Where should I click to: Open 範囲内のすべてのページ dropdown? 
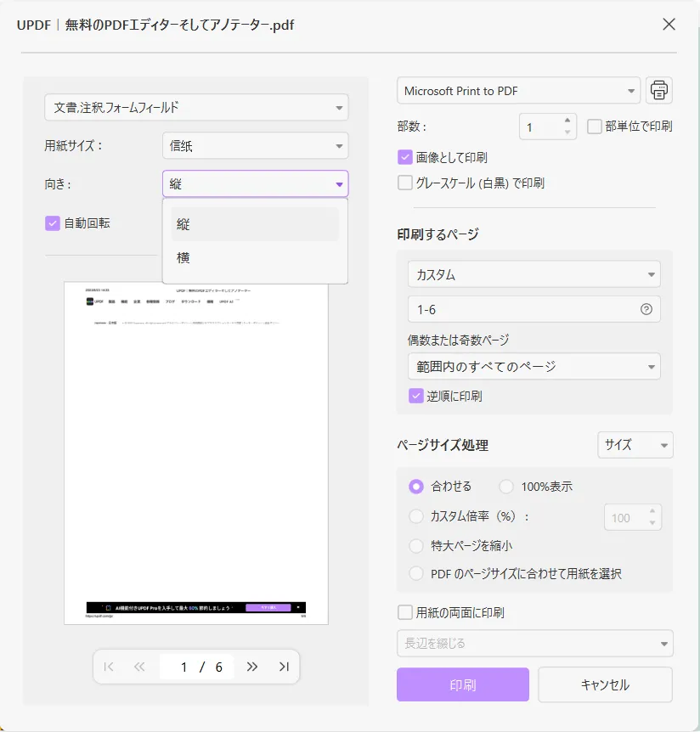534,367
